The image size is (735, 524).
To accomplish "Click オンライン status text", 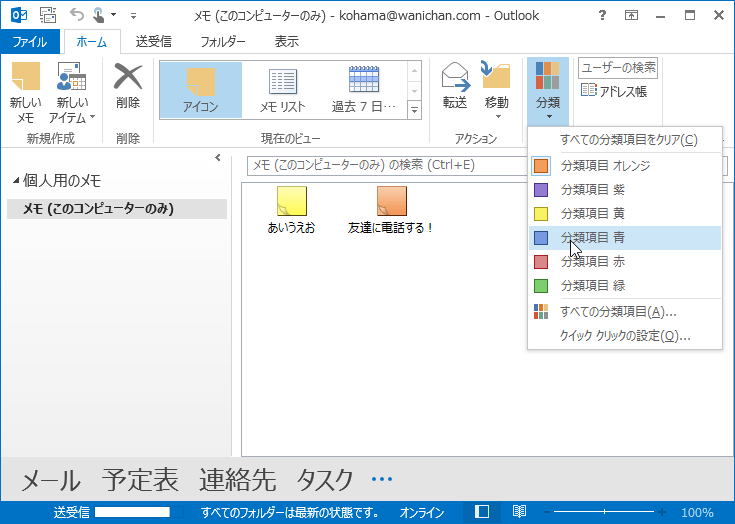I will (x=421, y=512).
